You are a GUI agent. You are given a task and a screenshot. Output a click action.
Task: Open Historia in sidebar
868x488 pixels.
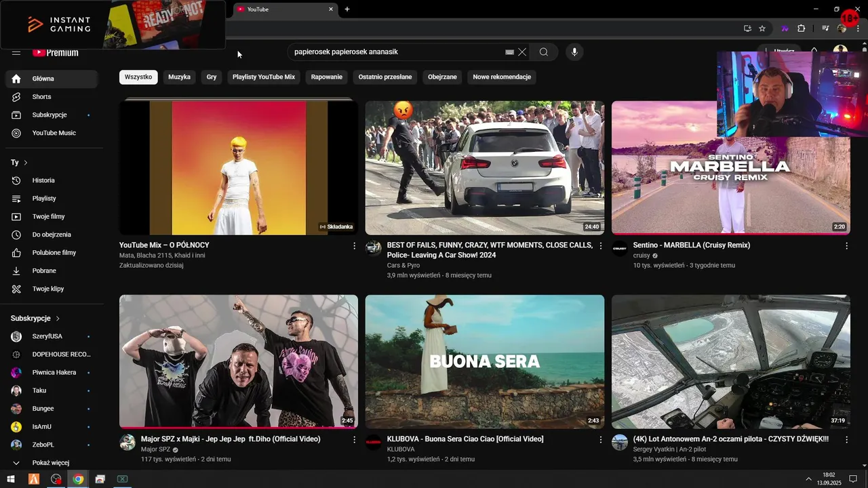[x=52, y=180]
